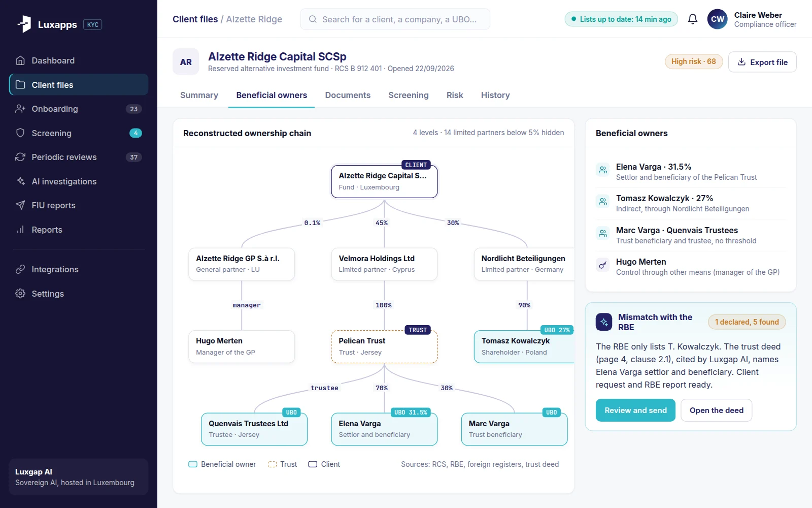812x508 pixels.
Task: Switch to the Documents tab
Action: (348, 95)
